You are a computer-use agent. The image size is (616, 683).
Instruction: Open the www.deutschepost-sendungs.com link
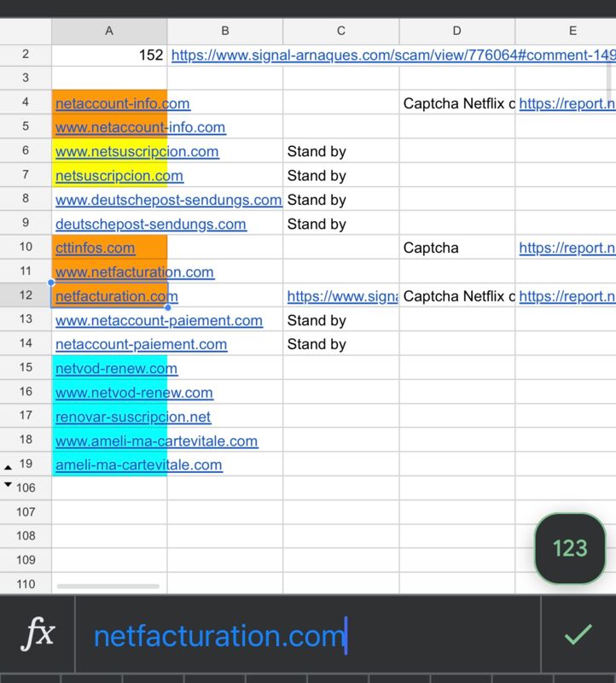click(168, 200)
